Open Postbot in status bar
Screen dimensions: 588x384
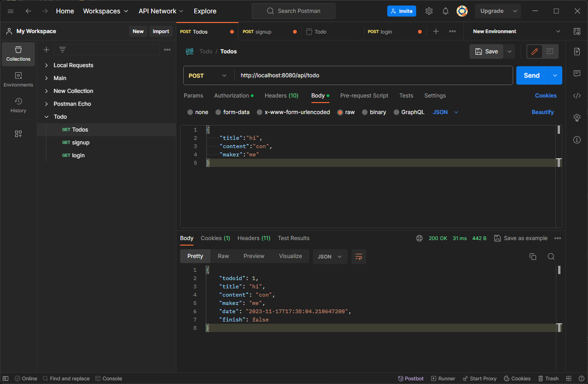point(411,378)
